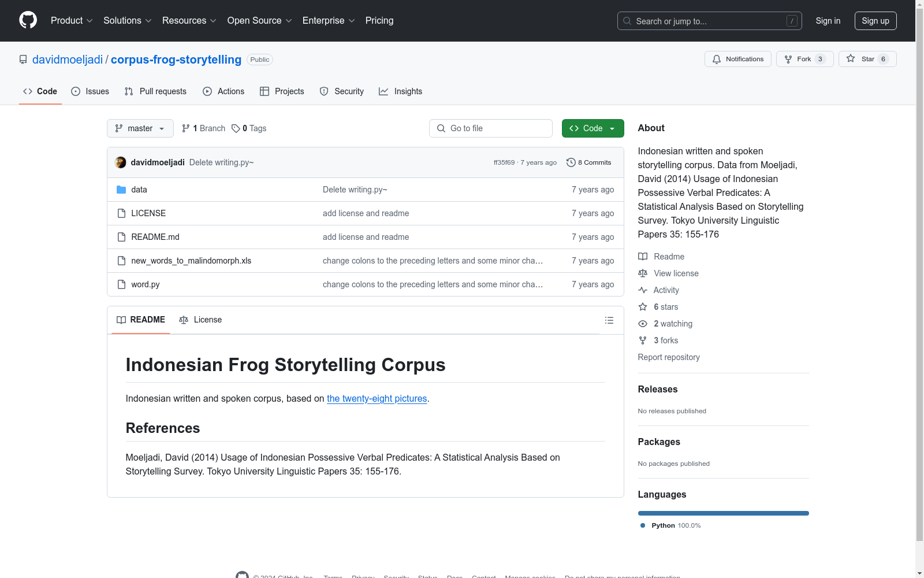
Task: Select the Code repository tab
Action: 40,91
